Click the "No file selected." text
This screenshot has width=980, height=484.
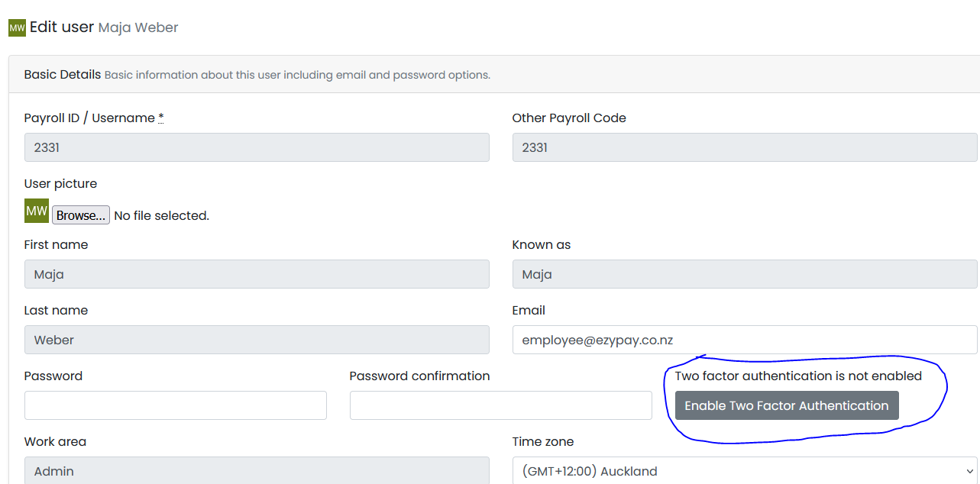[x=161, y=216]
